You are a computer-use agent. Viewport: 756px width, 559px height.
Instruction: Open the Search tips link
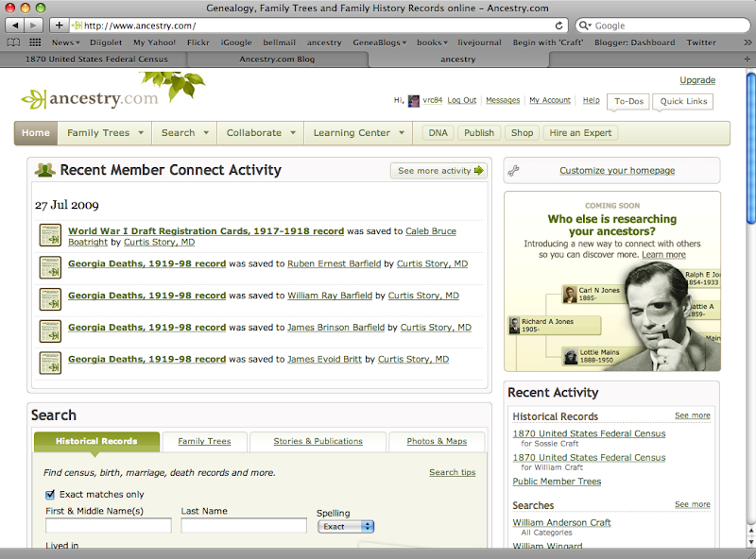tap(453, 472)
